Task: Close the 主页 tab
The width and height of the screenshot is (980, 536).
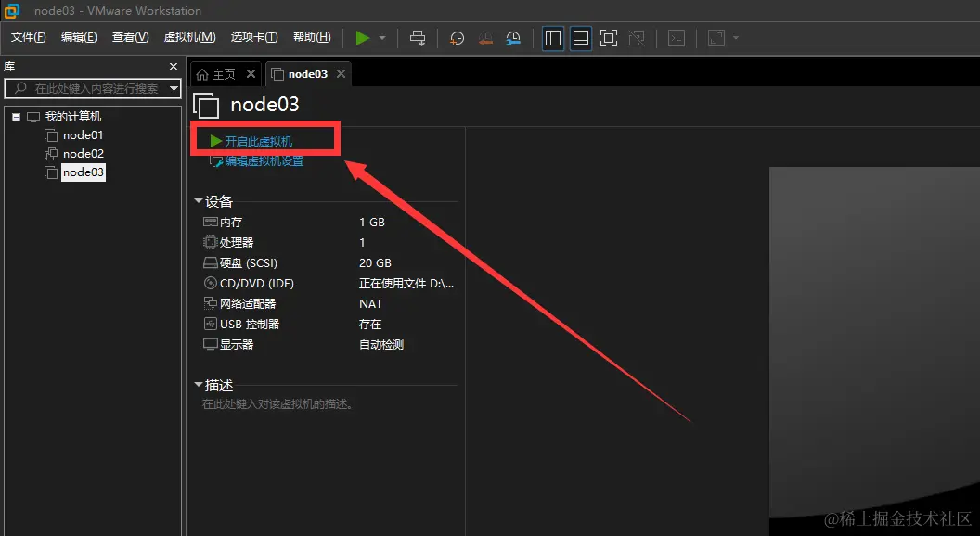Action: (251, 73)
